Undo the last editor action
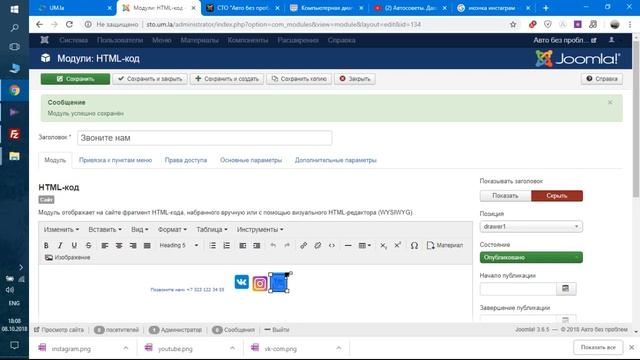This screenshot has width=640, height=360. pos(273,245)
